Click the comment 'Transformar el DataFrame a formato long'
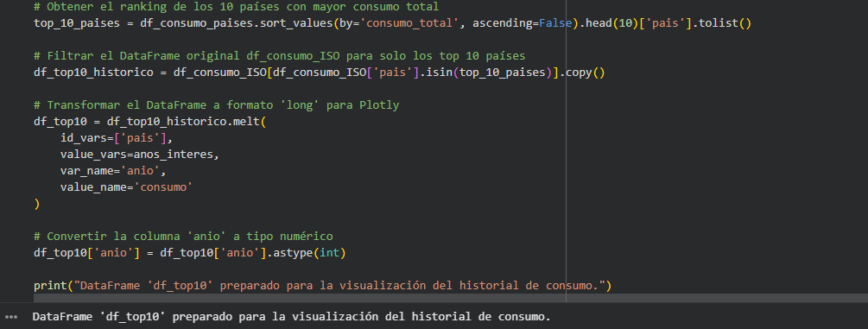868x329 pixels. (217, 104)
